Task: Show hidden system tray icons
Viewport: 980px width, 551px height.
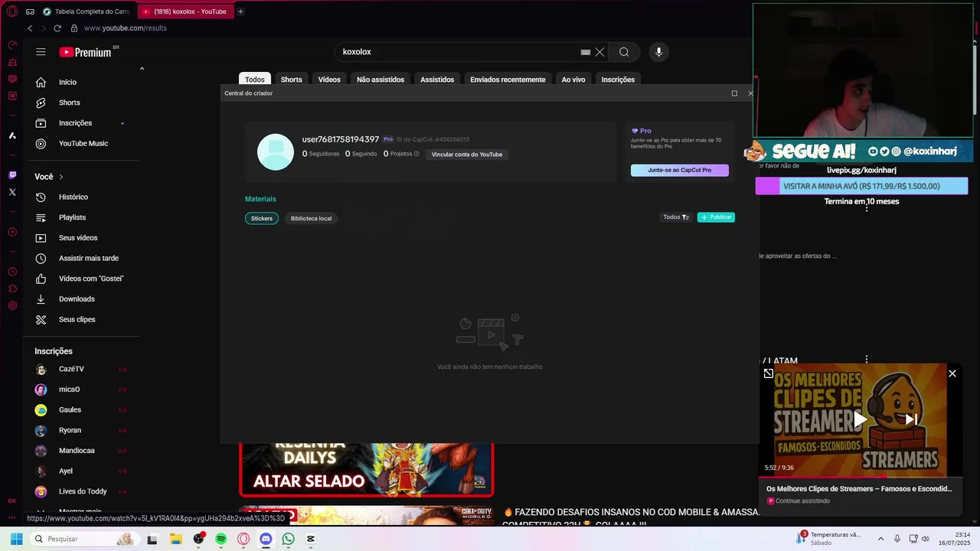Action: tap(880, 539)
